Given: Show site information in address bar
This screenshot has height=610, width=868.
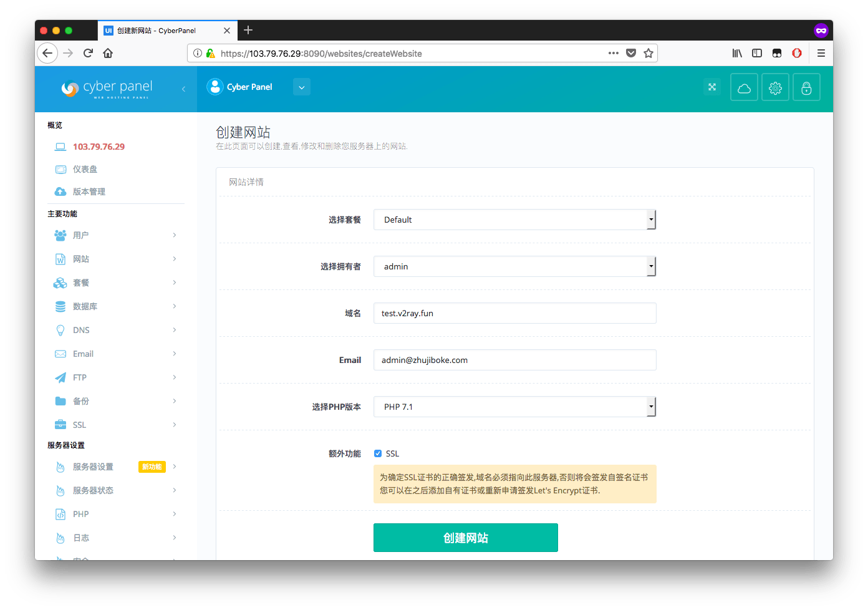Looking at the screenshot, I should [197, 53].
